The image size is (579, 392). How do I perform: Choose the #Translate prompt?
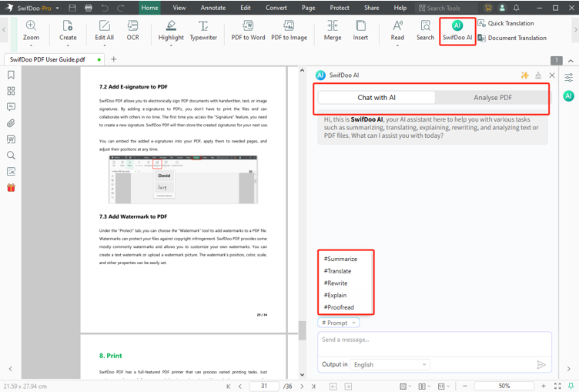pyautogui.click(x=337, y=271)
